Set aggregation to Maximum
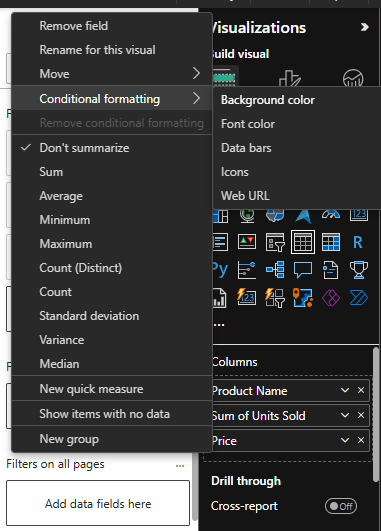The width and height of the screenshot is (381, 531). tap(112, 244)
